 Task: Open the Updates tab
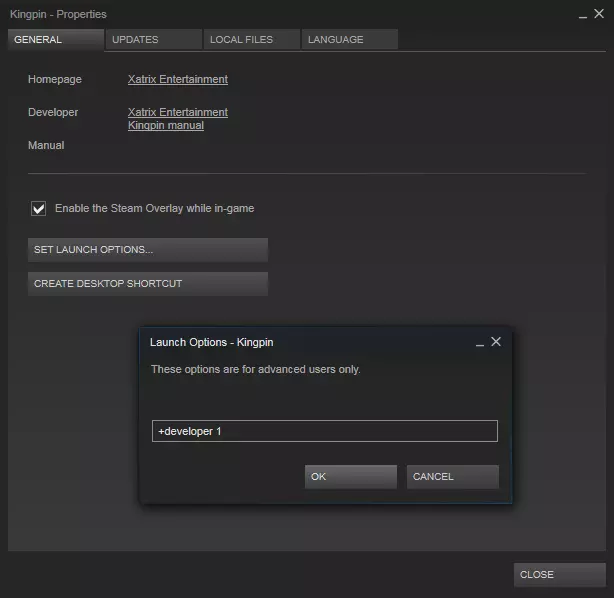pyautogui.click(x=154, y=40)
